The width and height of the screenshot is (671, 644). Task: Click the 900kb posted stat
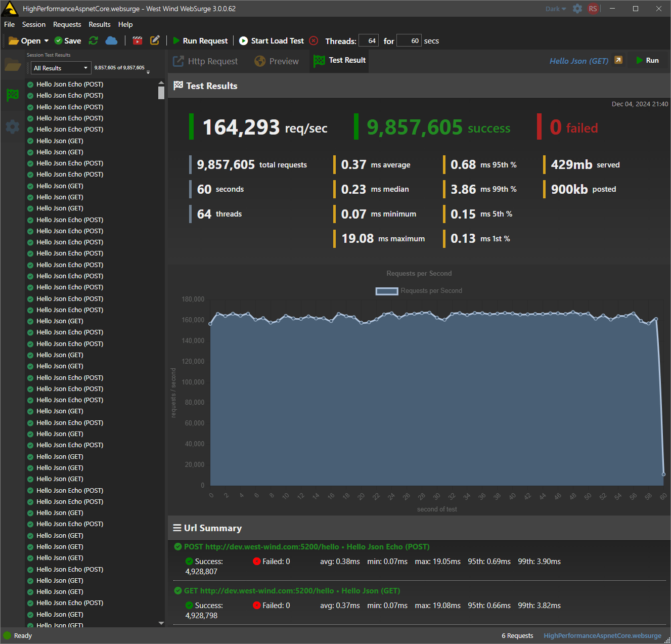[584, 189]
